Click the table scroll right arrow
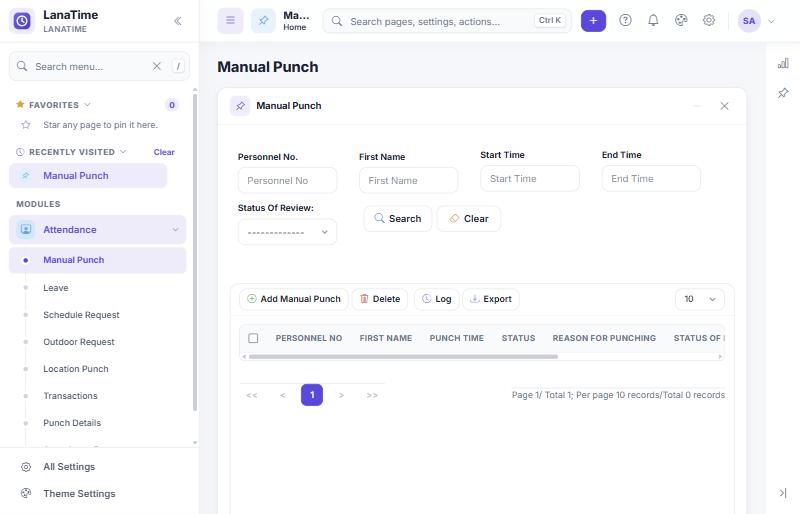 pos(720,357)
